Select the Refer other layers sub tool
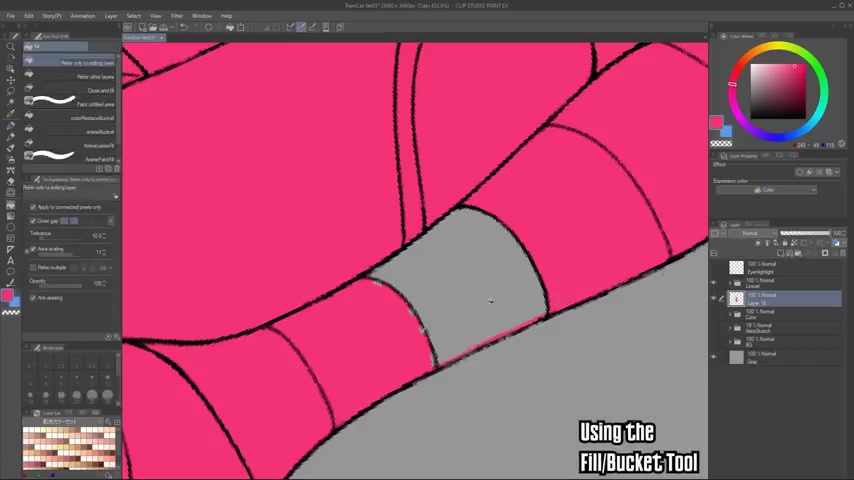 point(69,76)
